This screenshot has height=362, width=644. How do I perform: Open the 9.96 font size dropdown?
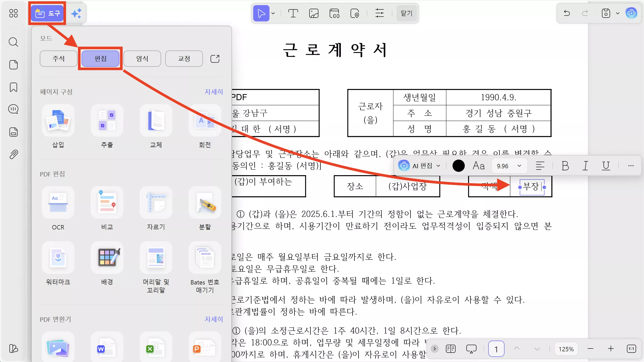click(509, 166)
